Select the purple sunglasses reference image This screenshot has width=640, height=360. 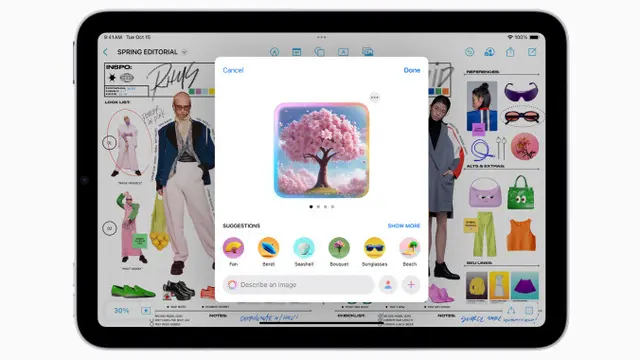pos(521,91)
